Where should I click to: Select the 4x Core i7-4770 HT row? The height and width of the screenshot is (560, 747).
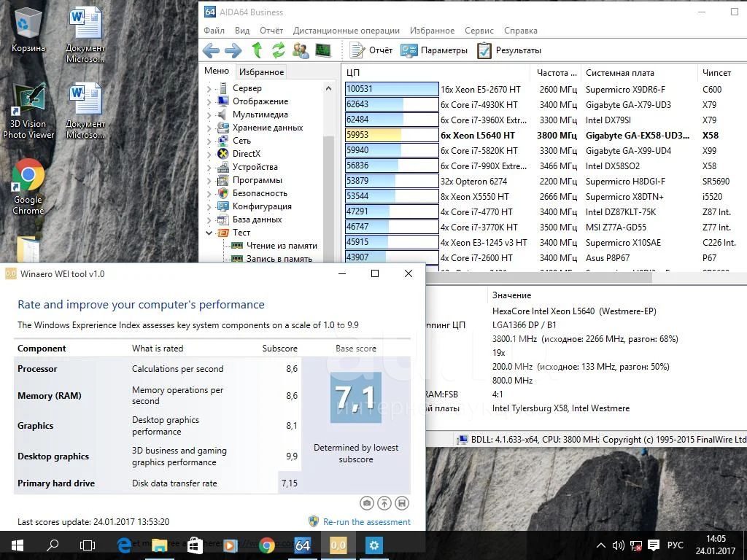click(x=544, y=212)
